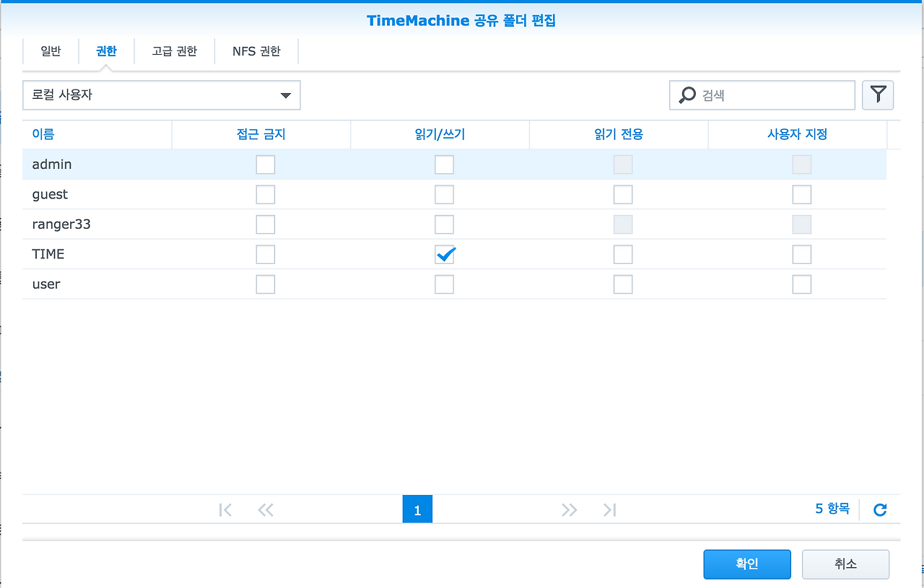
Task: Open the filter icon next to search
Action: 878,95
